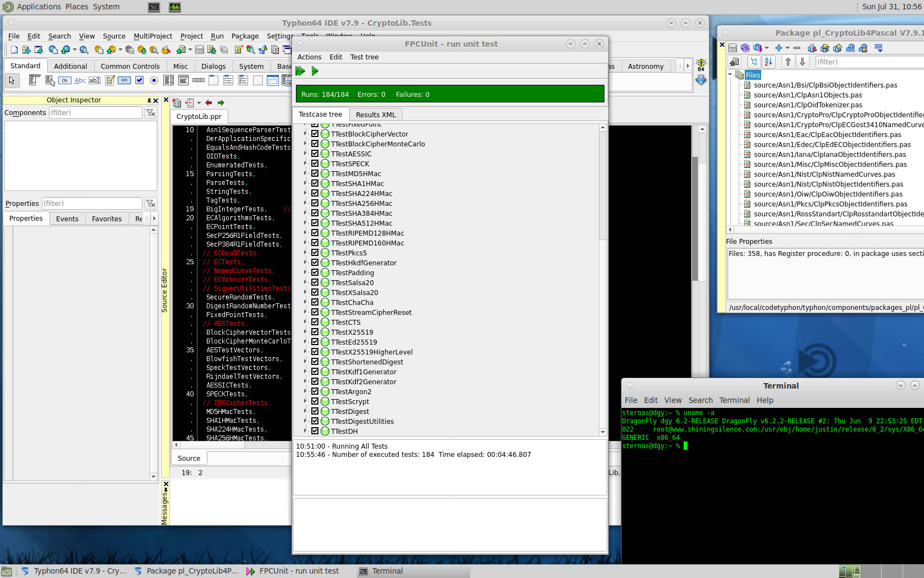Open the terminal launcher in top panel
This screenshot has width=924, height=578.
tap(154, 7)
